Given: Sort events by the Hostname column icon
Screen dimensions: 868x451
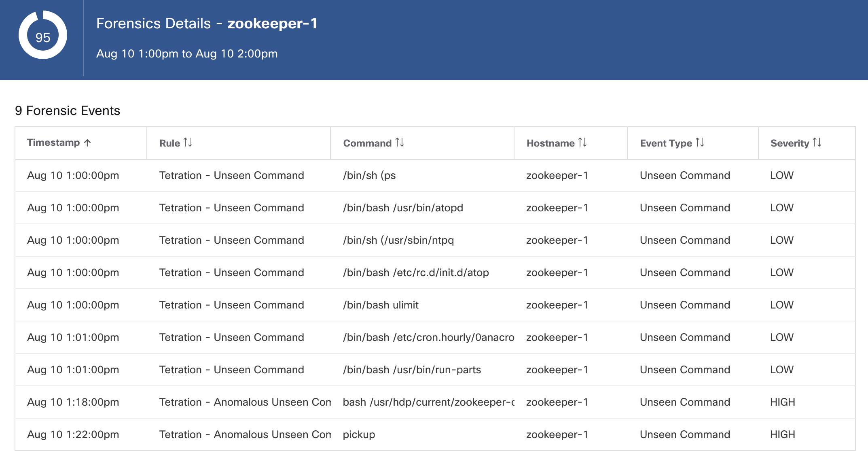Looking at the screenshot, I should pyautogui.click(x=582, y=143).
